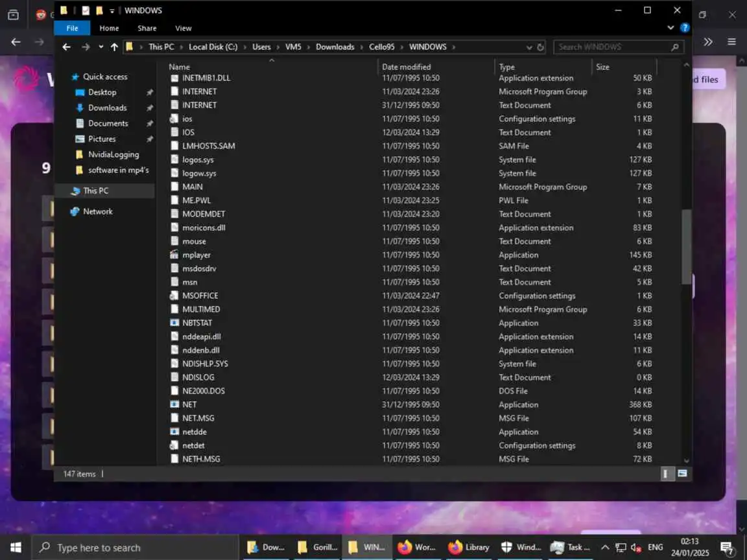Click browser back arrow behind Explorer
The width and height of the screenshot is (747, 560).
coord(16,42)
